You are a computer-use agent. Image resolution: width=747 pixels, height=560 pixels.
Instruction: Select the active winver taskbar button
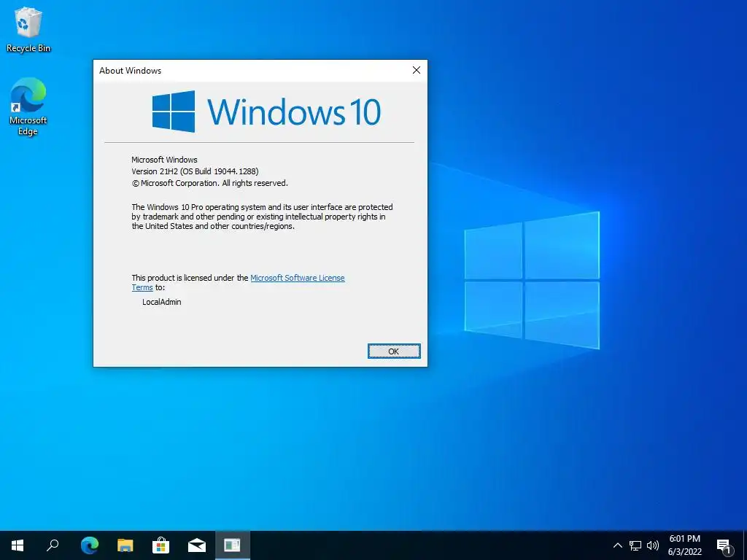(233, 545)
